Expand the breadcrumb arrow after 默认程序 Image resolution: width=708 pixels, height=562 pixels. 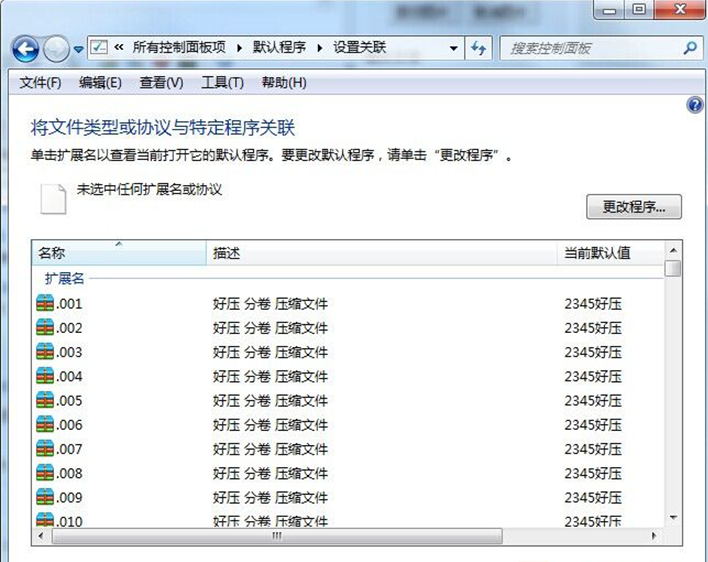[x=320, y=48]
